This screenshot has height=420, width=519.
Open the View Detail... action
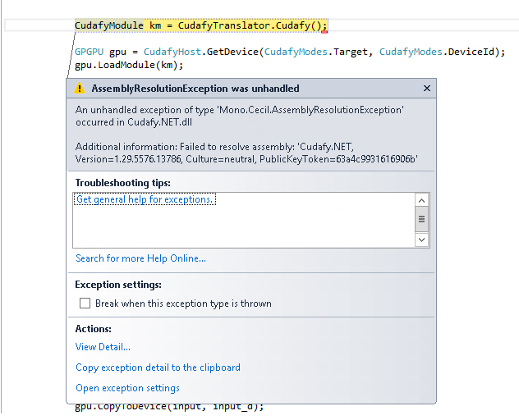(x=103, y=347)
